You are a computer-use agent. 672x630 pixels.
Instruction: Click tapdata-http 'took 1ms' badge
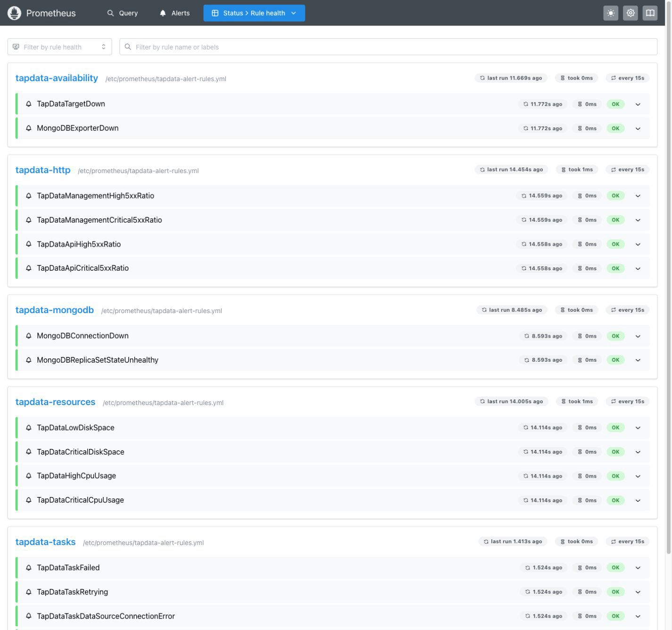click(x=577, y=169)
